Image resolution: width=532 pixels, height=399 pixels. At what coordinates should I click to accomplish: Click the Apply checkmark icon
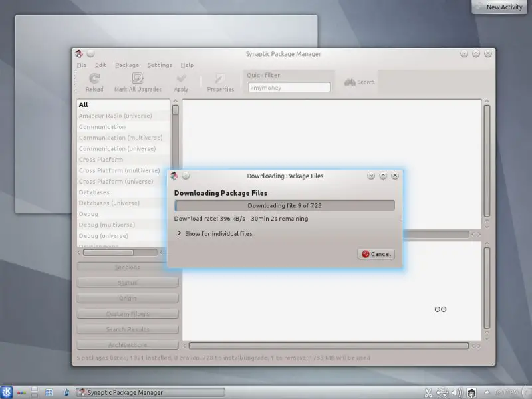click(181, 78)
